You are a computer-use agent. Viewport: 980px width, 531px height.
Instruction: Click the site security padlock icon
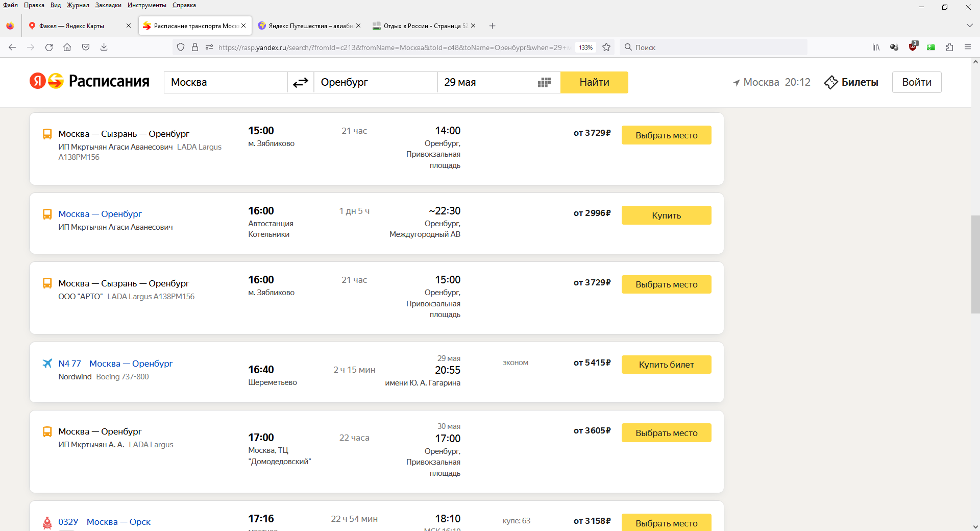click(195, 47)
